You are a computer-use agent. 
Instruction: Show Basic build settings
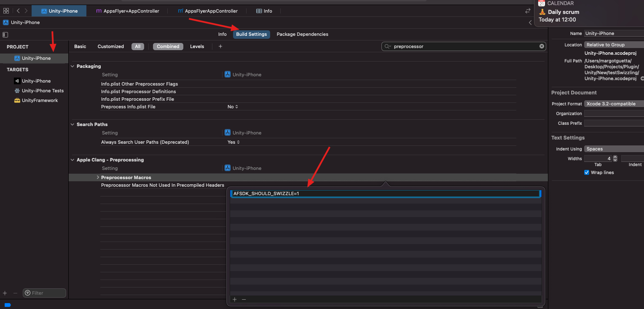point(80,46)
